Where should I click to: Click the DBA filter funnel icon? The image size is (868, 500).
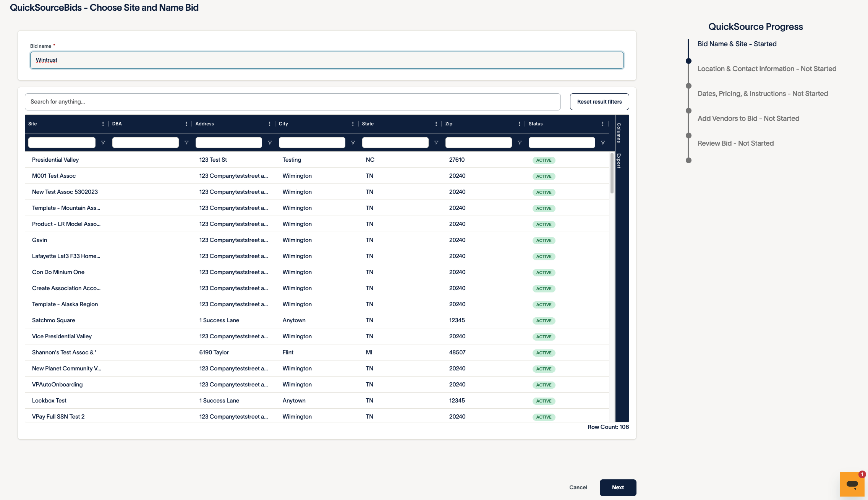point(186,143)
